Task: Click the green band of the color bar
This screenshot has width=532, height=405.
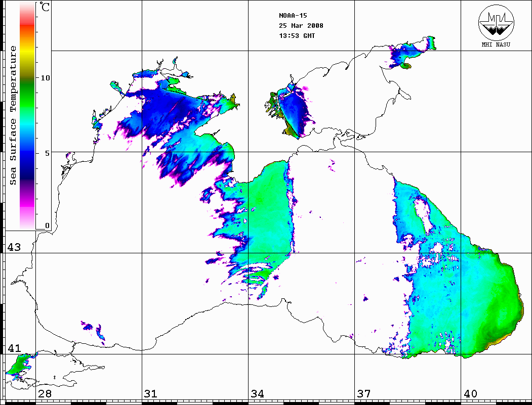Action: tap(27, 97)
